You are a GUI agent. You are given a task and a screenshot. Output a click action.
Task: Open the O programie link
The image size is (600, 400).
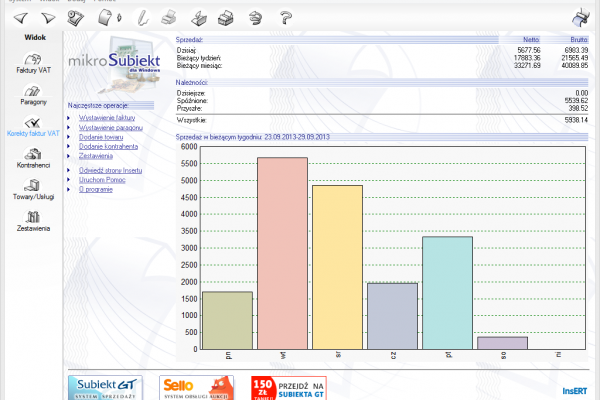tap(97, 188)
